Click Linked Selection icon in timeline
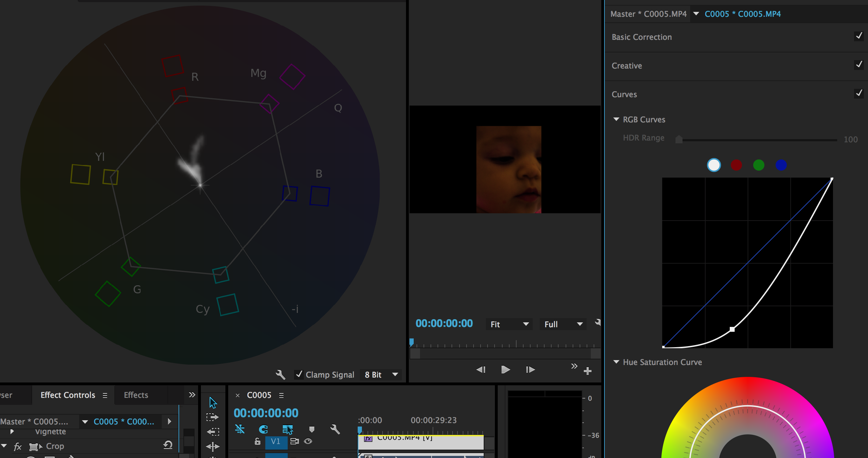The height and width of the screenshot is (458, 868). coord(287,429)
